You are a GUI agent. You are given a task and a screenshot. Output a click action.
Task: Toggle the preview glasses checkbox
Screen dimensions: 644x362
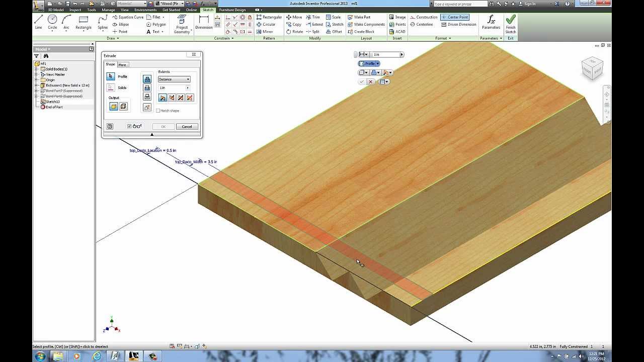(x=129, y=126)
